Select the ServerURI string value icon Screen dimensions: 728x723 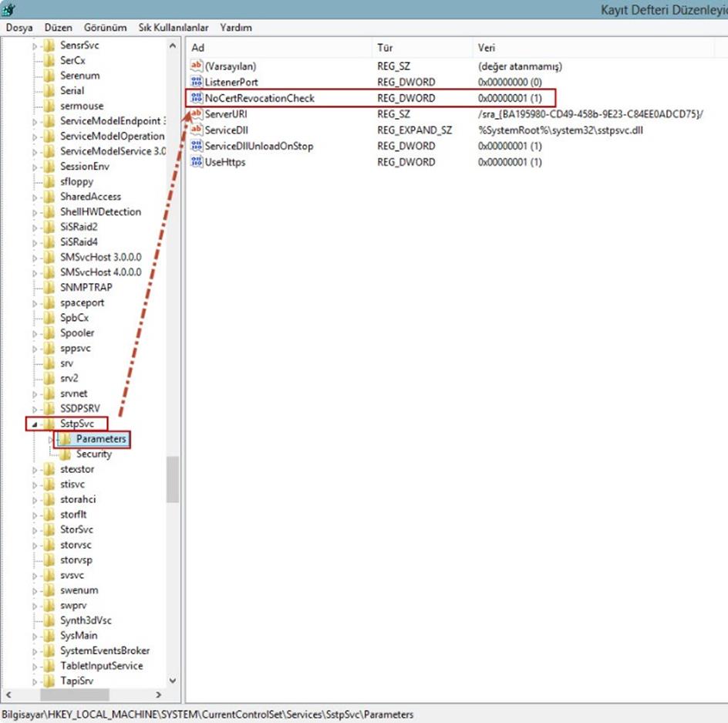[197, 114]
